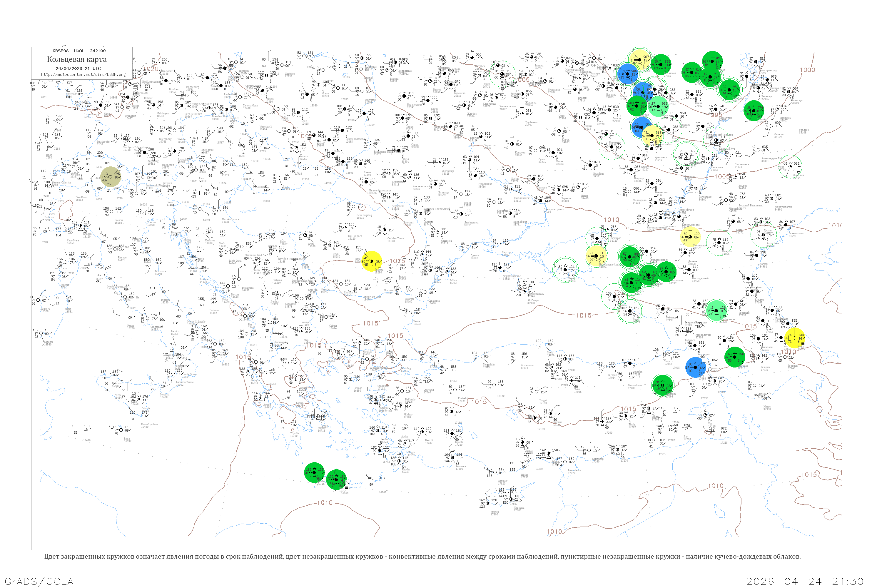Click the green circle at Иджеван station
The height and width of the screenshot is (588, 882).
coord(734,357)
